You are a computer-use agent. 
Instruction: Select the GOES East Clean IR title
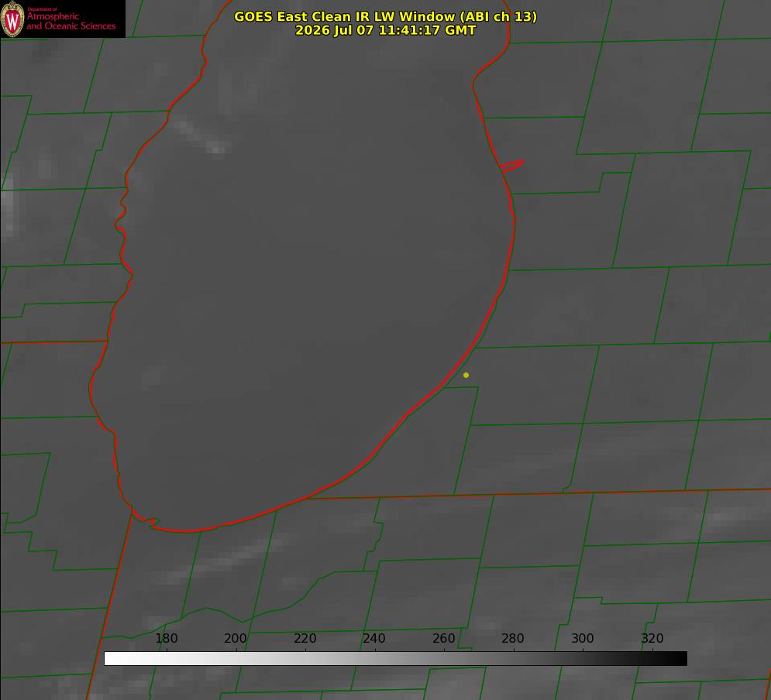tap(386, 16)
